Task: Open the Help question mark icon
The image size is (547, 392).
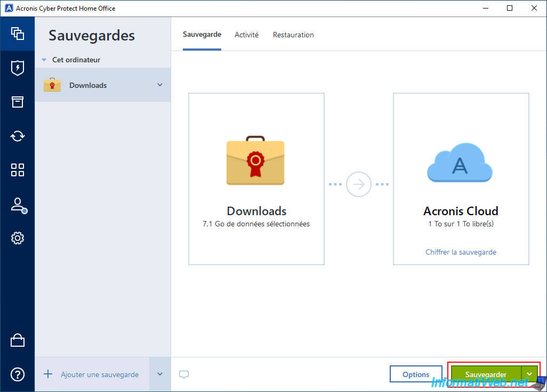Action: [18, 374]
